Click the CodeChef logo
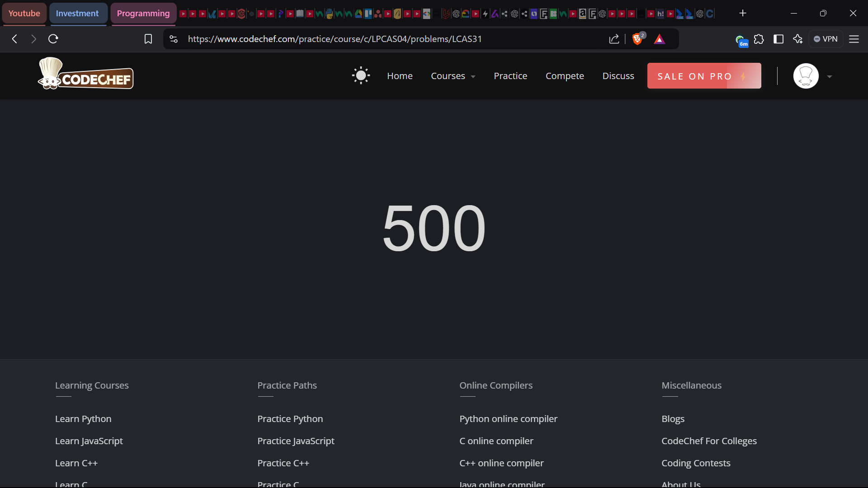Image resolution: width=868 pixels, height=488 pixels. tap(86, 74)
